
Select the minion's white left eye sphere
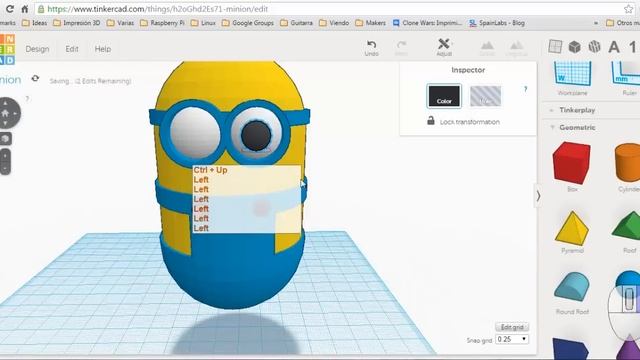pyautogui.click(x=195, y=132)
